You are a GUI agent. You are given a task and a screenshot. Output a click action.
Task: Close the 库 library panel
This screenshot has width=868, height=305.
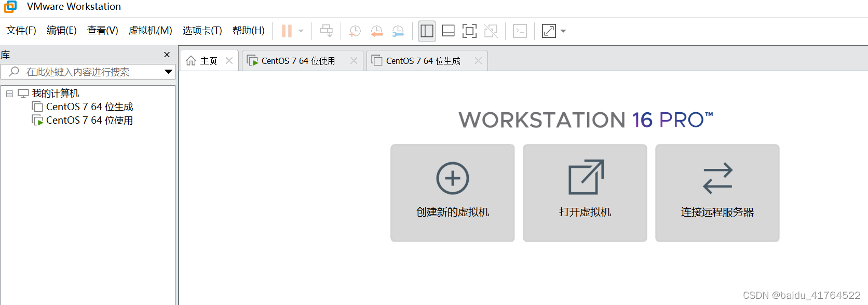167,55
